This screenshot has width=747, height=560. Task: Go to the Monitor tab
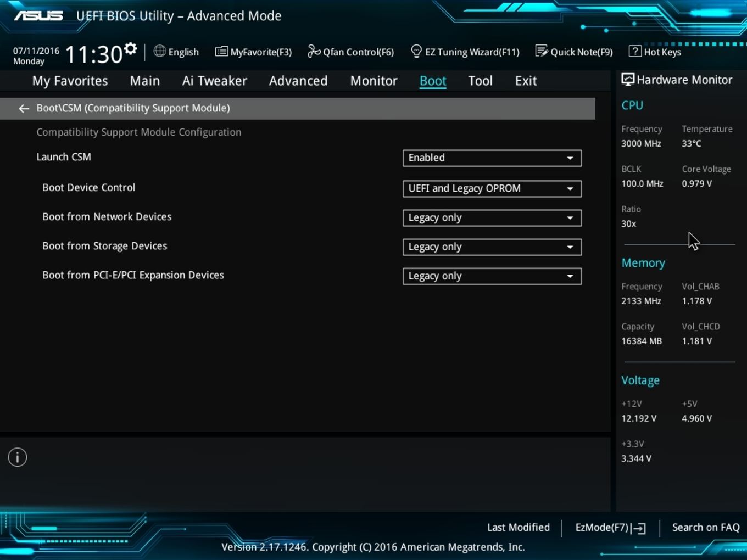pyautogui.click(x=374, y=81)
